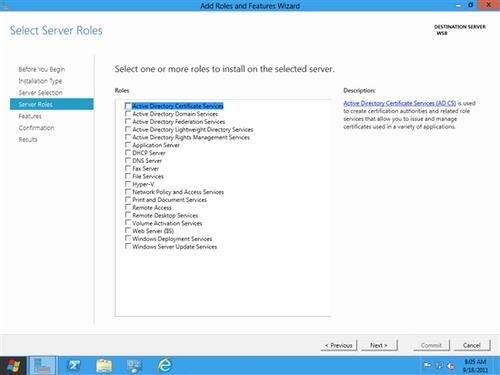Screen dimensions: 500x375
Task: Open the taskbar clock showing 8:05 AM
Action: pyautogui.click(x=476, y=366)
